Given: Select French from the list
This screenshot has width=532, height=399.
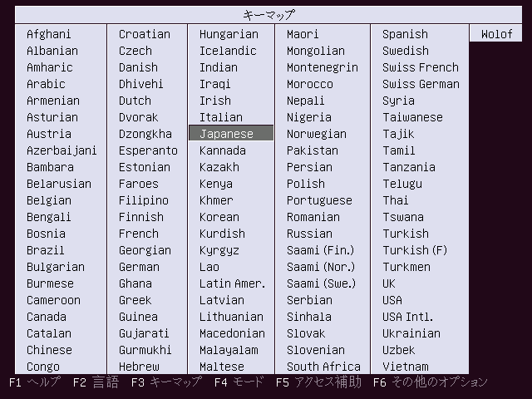Looking at the screenshot, I should (139, 234).
